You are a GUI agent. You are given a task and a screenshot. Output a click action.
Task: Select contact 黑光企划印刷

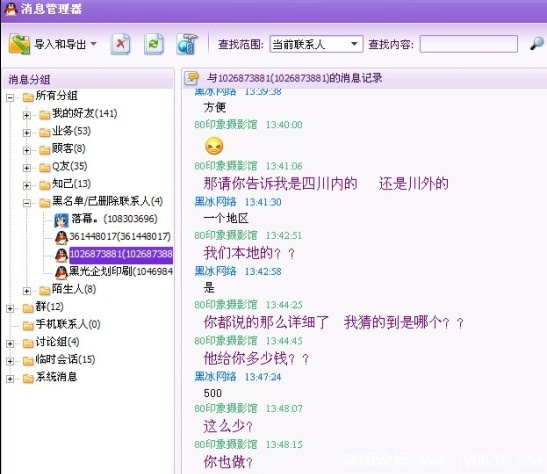(121, 272)
